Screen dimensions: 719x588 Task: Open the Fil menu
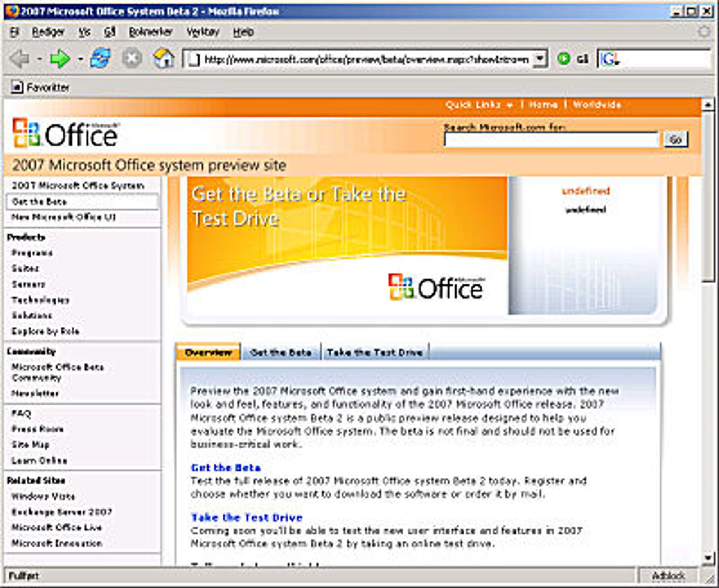[x=14, y=32]
